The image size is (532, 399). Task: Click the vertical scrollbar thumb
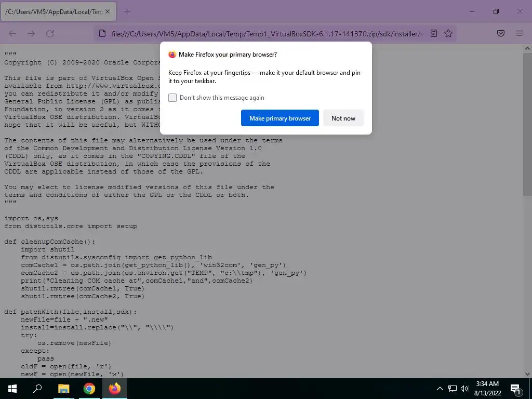[527, 125]
